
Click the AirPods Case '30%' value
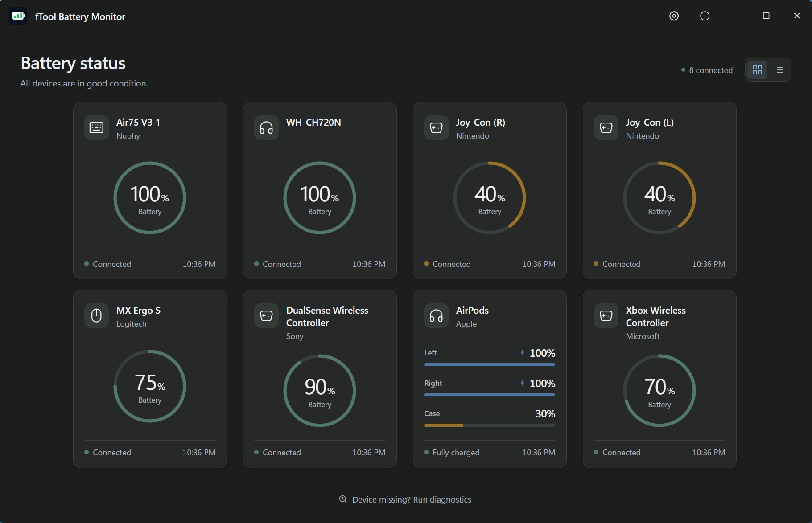coord(545,414)
